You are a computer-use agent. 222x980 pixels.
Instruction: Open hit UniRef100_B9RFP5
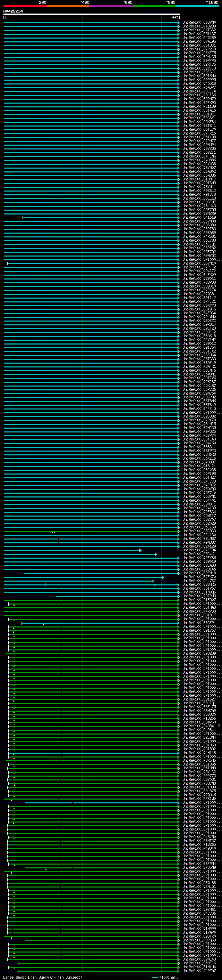tap(199, 60)
